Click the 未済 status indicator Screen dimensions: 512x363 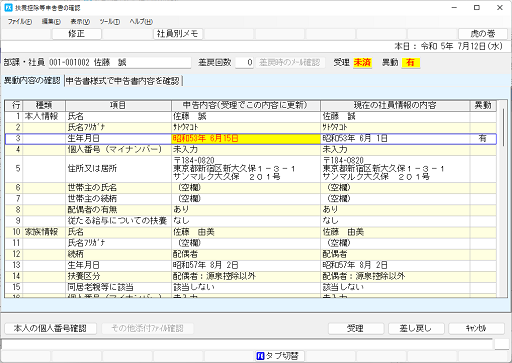[x=362, y=62]
